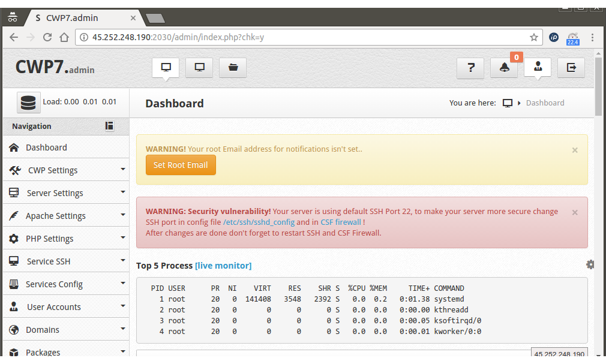Image resolution: width=606 pixels, height=364 pixels.
Task: Expand the CWP Settings menu
Action: point(66,170)
